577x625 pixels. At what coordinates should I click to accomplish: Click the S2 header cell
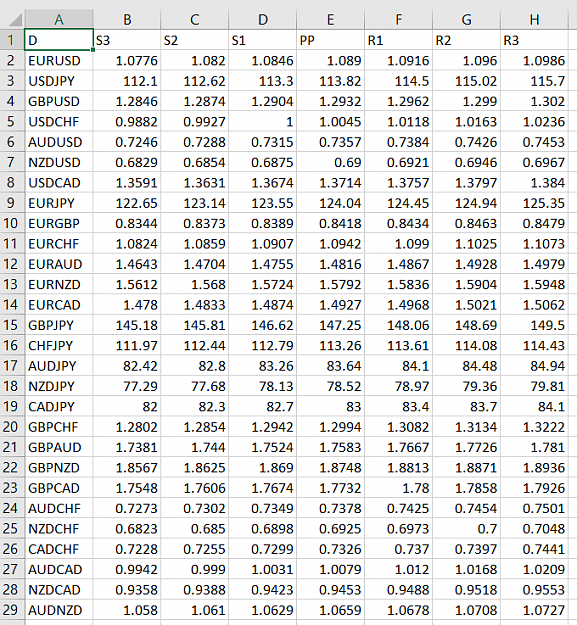pos(194,40)
